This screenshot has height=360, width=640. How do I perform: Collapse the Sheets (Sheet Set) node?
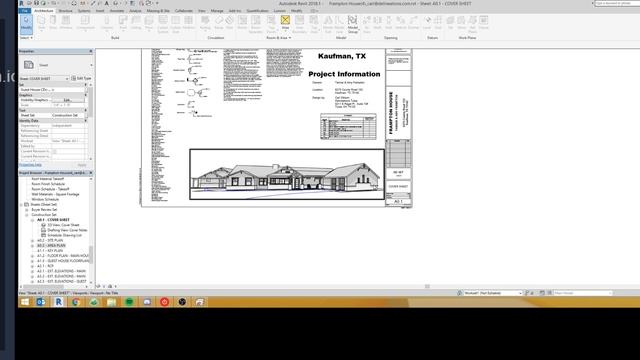click(x=21, y=204)
